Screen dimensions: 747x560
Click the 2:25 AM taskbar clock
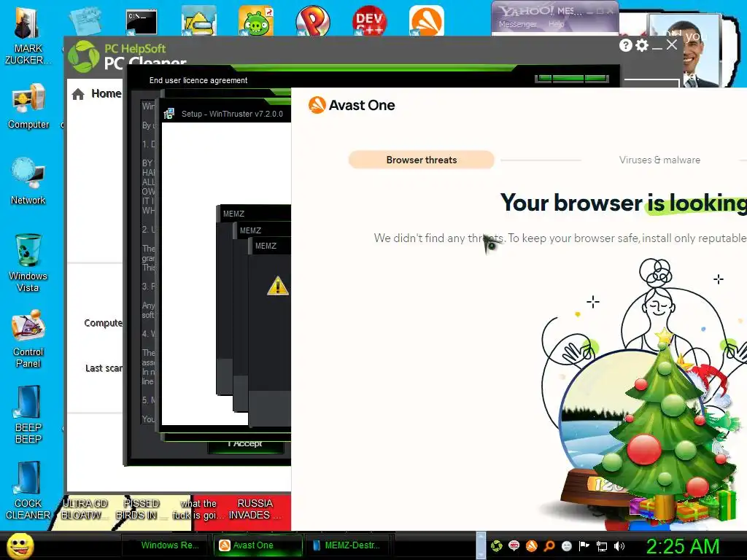682,546
